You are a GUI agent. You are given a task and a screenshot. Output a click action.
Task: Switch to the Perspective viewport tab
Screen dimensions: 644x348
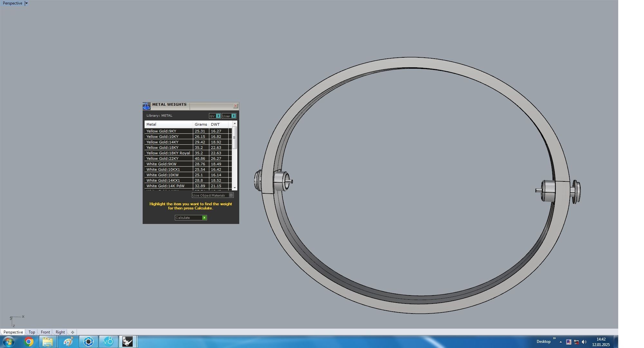point(13,332)
